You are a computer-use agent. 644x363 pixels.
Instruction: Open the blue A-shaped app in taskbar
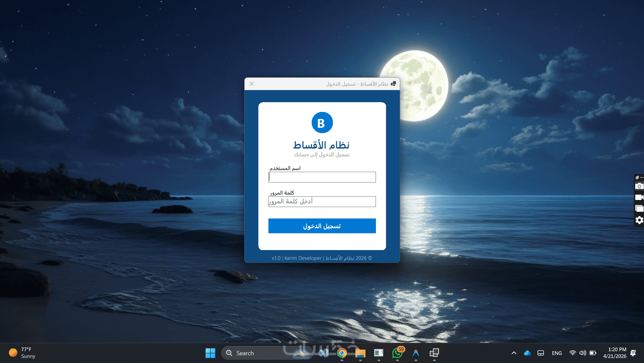coord(416,353)
